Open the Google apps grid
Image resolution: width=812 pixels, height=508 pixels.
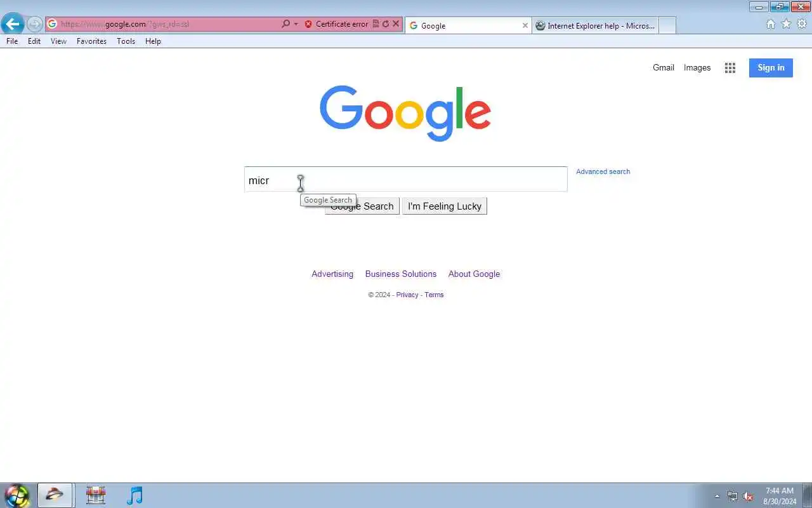tap(730, 68)
